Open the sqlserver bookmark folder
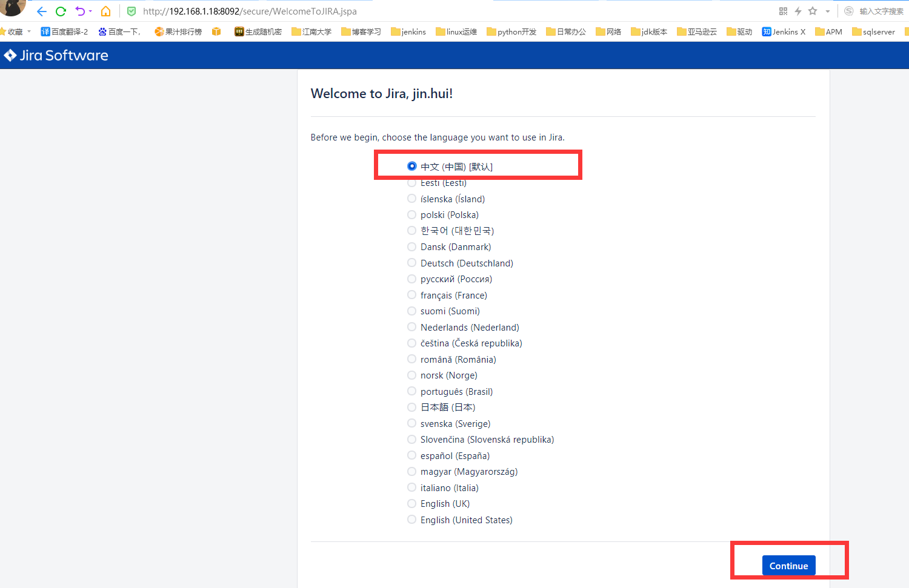 [x=873, y=31]
